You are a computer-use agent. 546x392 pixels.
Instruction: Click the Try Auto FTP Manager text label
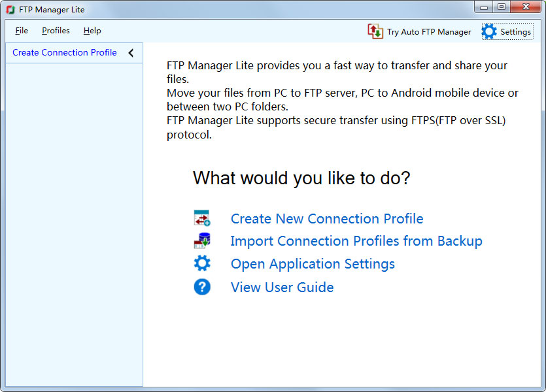[x=428, y=32]
